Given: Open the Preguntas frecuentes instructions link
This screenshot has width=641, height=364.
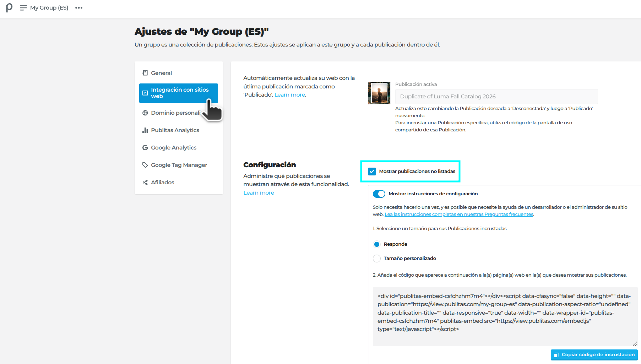Looking at the screenshot, I should pos(459,214).
